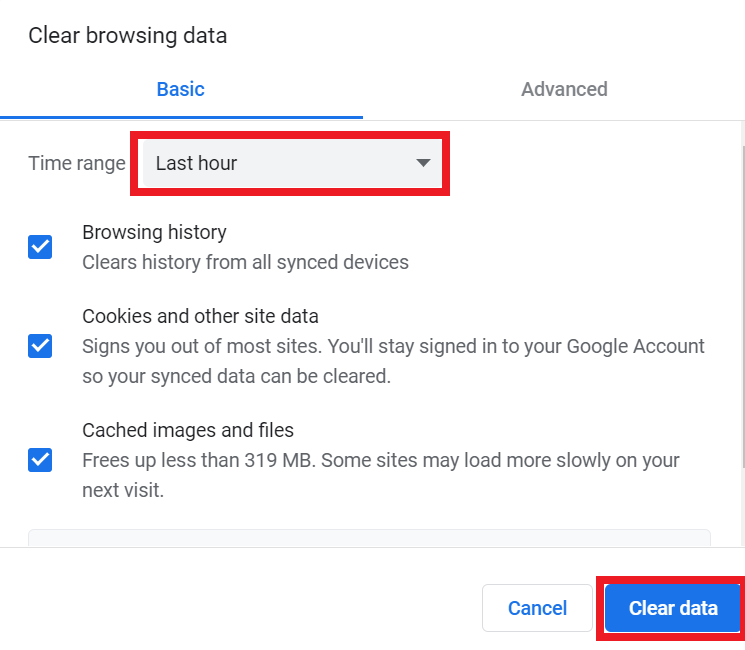Click the 'Frees up less than 319 MB' description
The width and height of the screenshot is (745, 650).
381,475
